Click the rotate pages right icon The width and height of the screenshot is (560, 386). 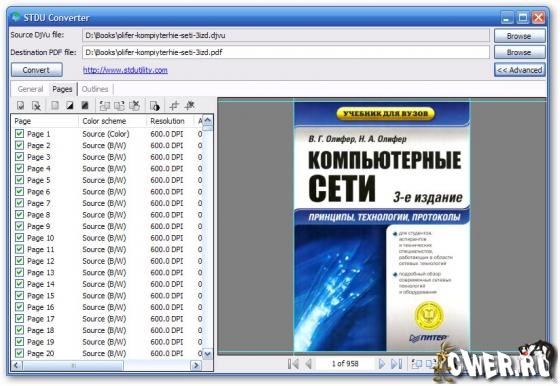[119, 106]
